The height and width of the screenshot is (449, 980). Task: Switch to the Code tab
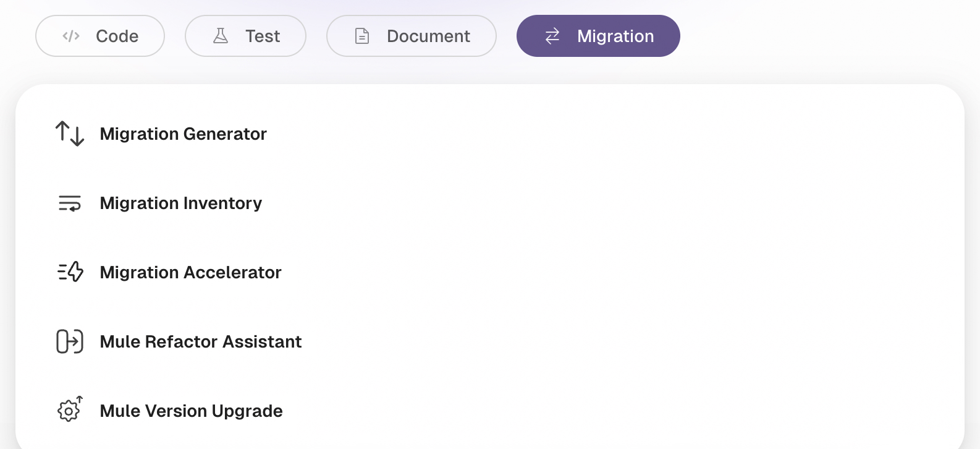[x=100, y=36]
